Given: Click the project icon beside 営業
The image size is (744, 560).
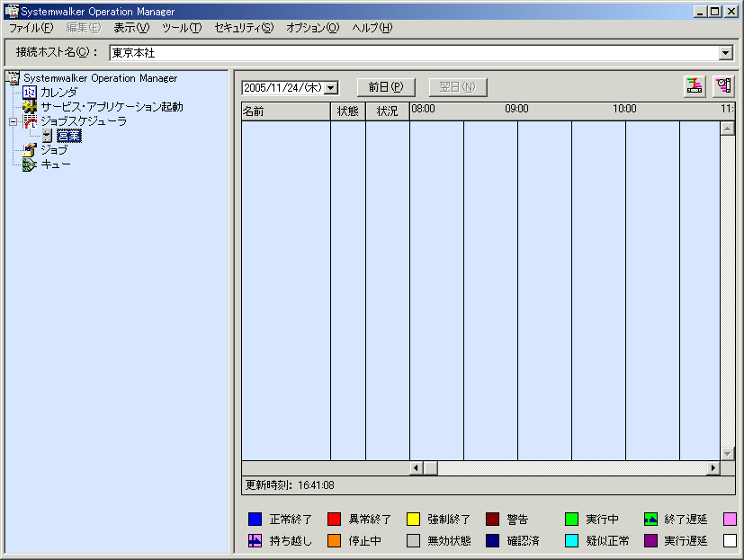Looking at the screenshot, I should click(x=47, y=136).
